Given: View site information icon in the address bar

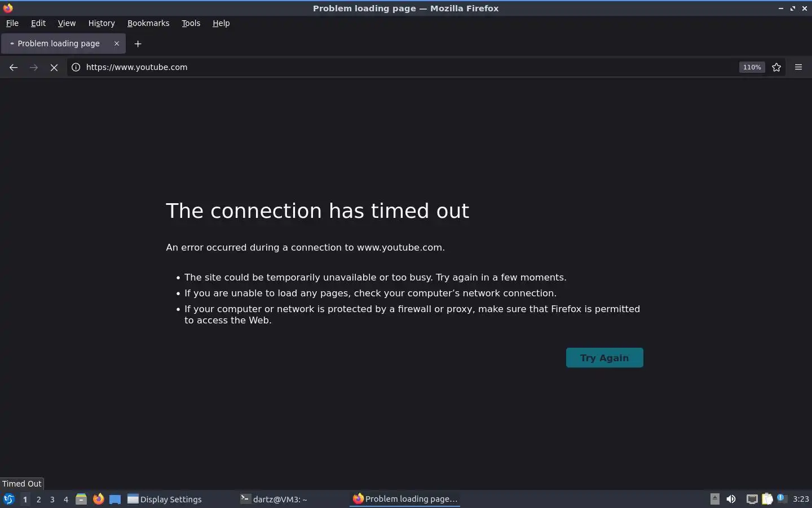Looking at the screenshot, I should coord(76,67).
